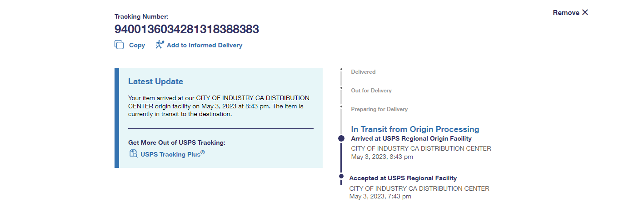
Task: Click the Delivered step in timeline
Action: [363, 72]
